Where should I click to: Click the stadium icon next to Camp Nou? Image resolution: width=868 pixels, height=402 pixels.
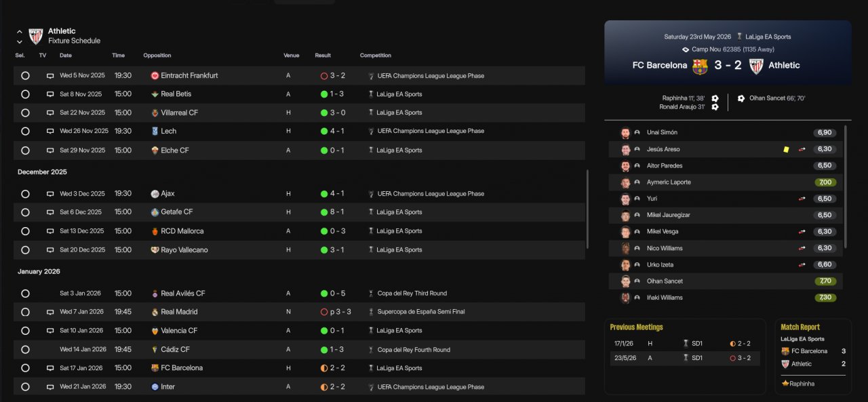pyautogui.click(x=686, y=49)
